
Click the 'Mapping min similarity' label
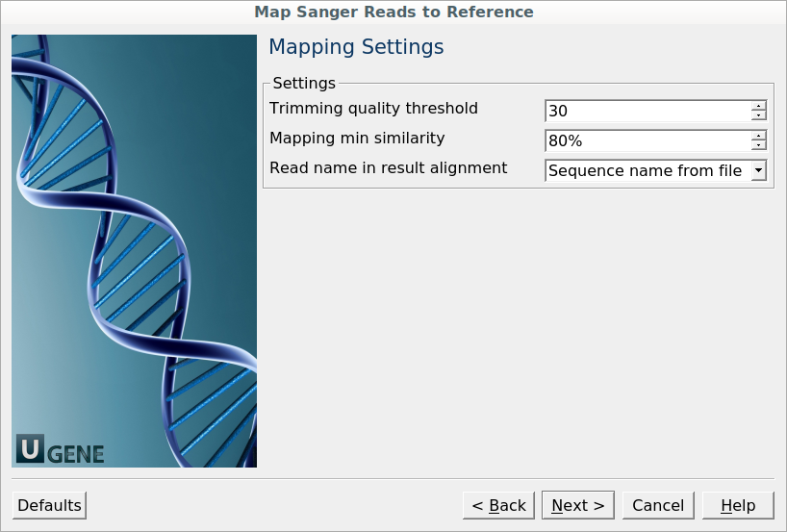[357, 138]
